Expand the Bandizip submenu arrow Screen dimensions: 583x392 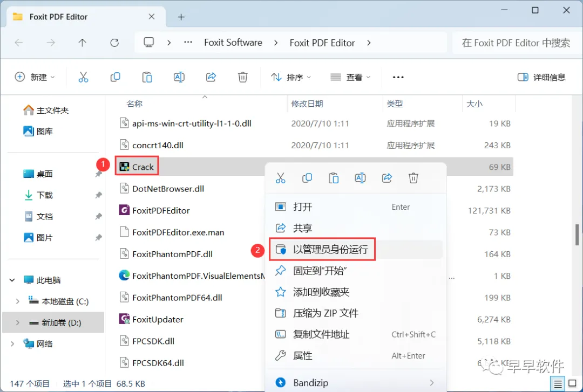[x=432, y=382]
